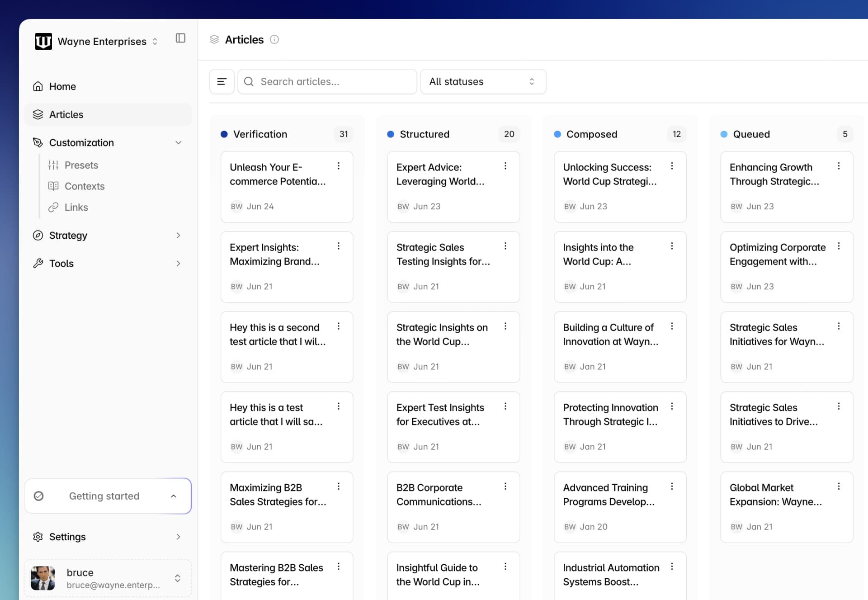Open the Contexts link
This screenshot has width=868, height=600.
(x=84, y=186)
